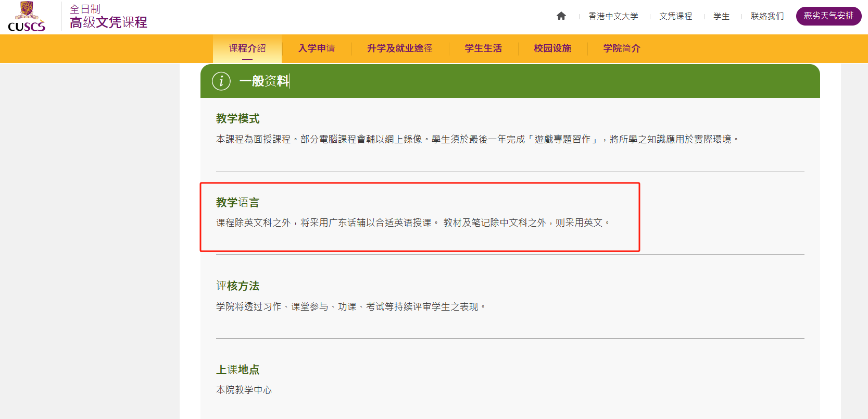Open the 校园设施 menu

coord(552,48)
